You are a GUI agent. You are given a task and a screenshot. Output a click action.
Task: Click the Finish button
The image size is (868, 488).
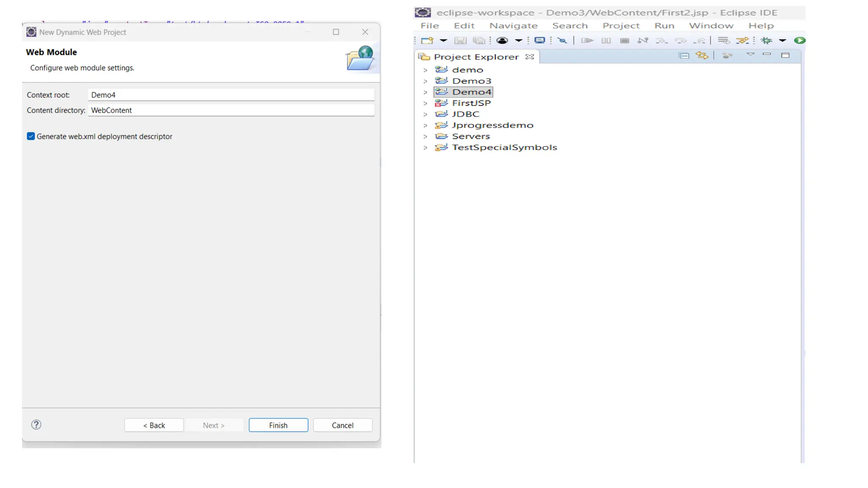278,425
